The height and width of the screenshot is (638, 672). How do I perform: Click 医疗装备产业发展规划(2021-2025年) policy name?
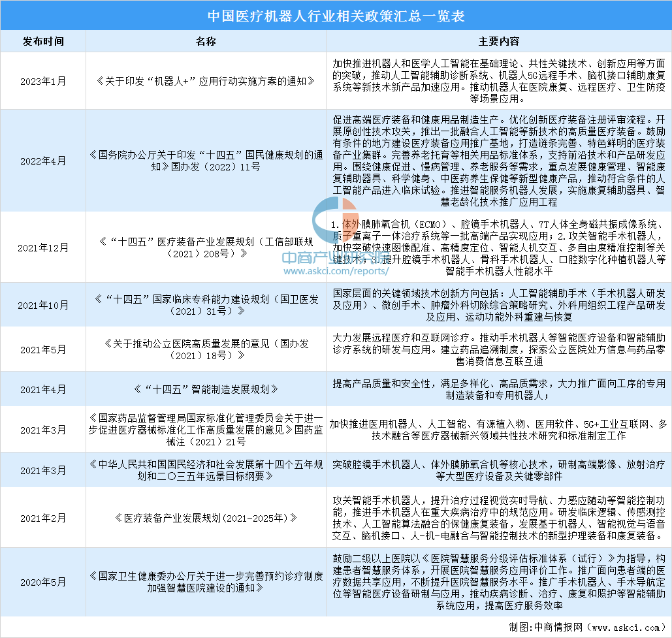click(x=206, y=518)
